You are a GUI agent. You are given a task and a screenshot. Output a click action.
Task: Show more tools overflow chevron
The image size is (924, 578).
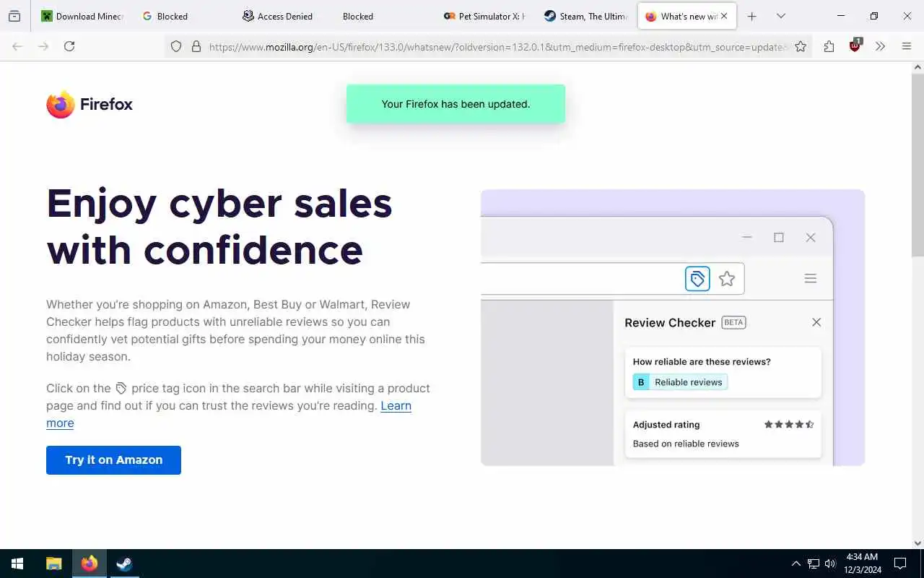point(880,46)
